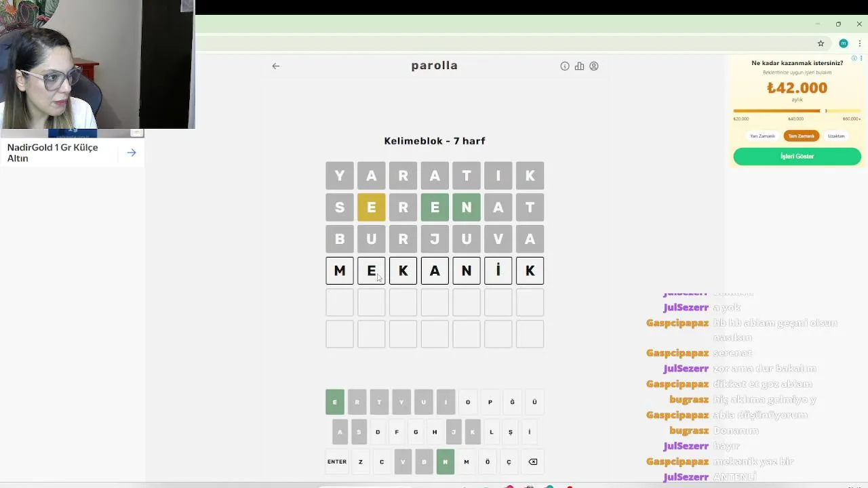Image resolution: width=868 pixels, height=488 pixels.
Task: Tap the U key on keyboard
Action: [x=423, y=402]
